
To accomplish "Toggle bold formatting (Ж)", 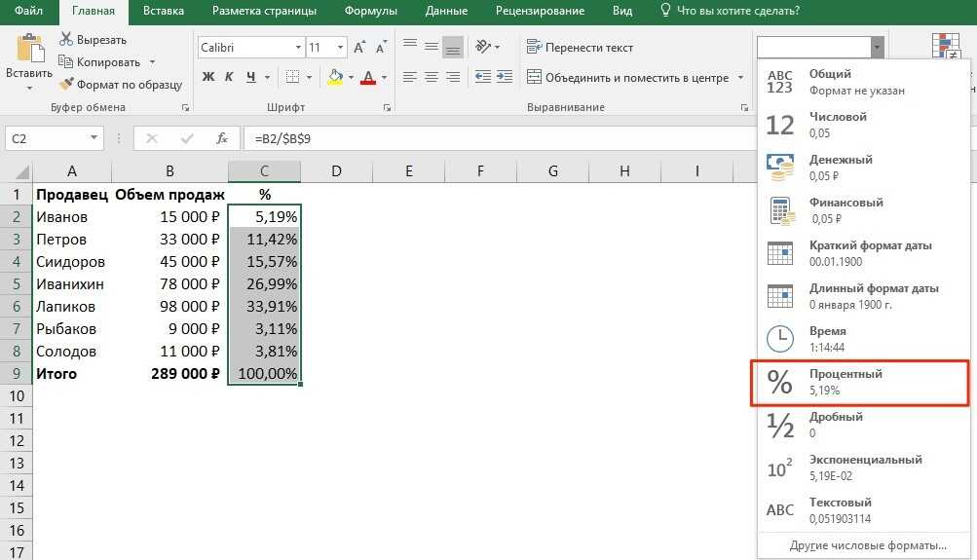I will pyautogui.click(x=208, y=77).
